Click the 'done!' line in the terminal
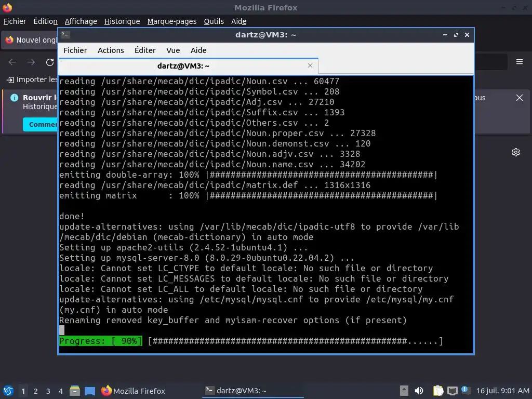This screenshot has height=399, width=532. [x=72, y=216]
